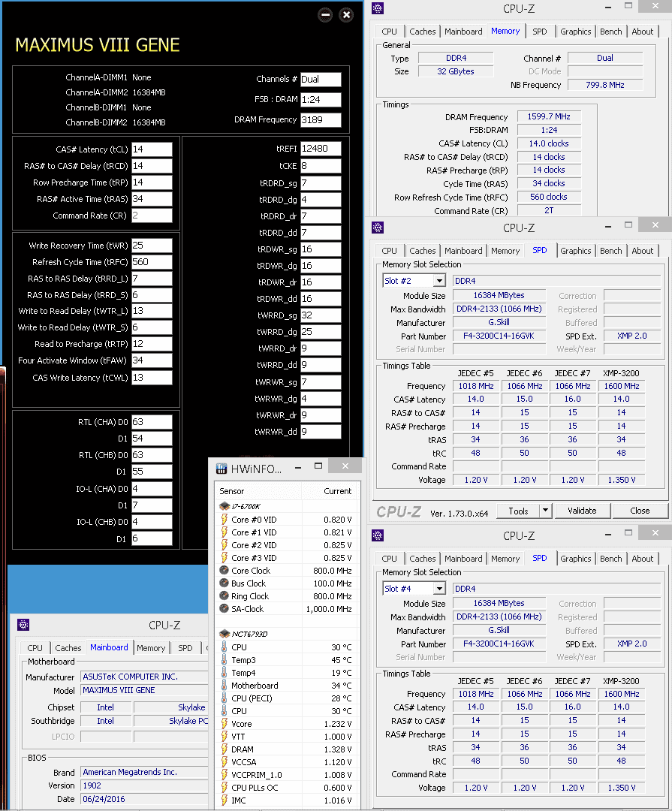Click IMC lightning icon in HWiNFO
672x811 pixels.
[224, 800]
